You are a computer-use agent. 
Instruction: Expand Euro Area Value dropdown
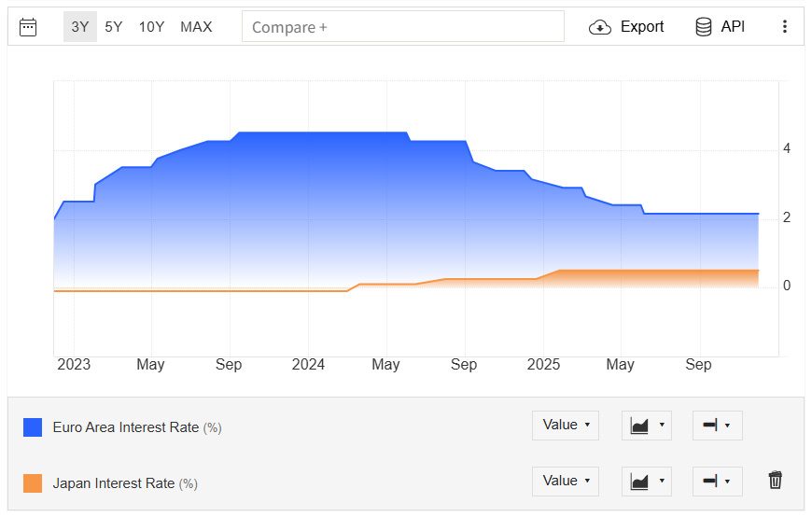pos(566,426)
